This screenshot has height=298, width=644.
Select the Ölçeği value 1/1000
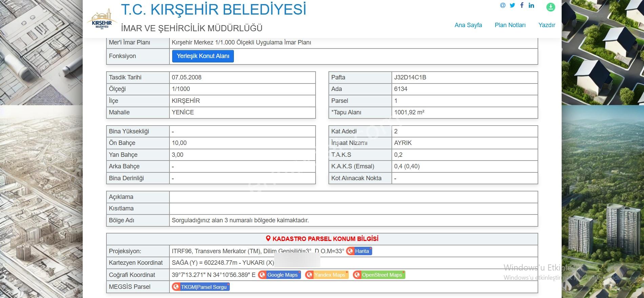pos(181,89)
